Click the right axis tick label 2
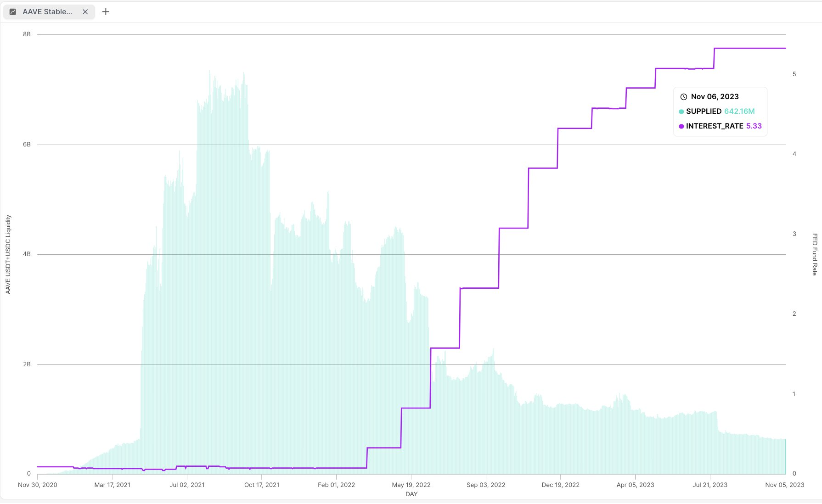This screenshot has width=822, height=504. click(x=794, y=314)
